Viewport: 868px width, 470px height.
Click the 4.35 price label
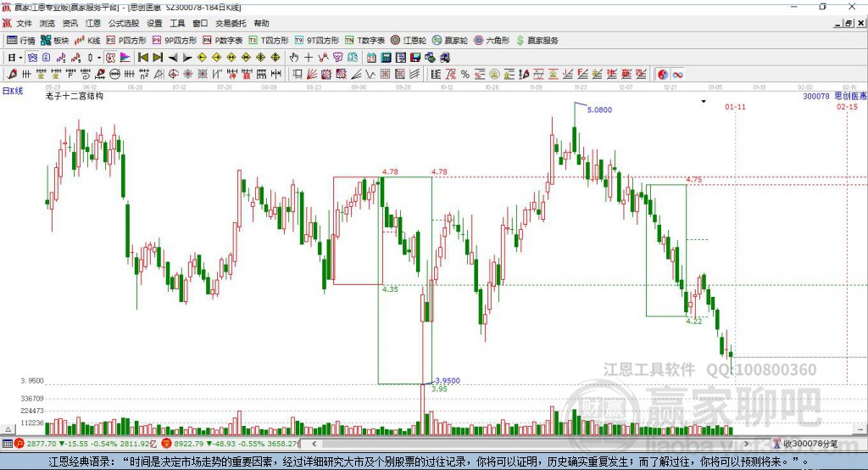tap(390, 288)
